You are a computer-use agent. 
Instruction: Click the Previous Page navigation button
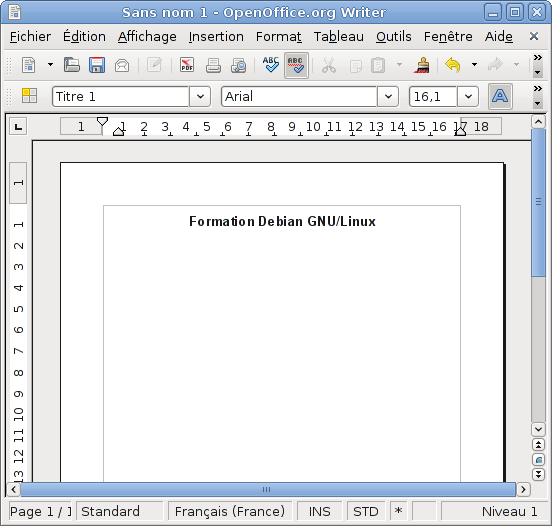click(x=538, y=445)
